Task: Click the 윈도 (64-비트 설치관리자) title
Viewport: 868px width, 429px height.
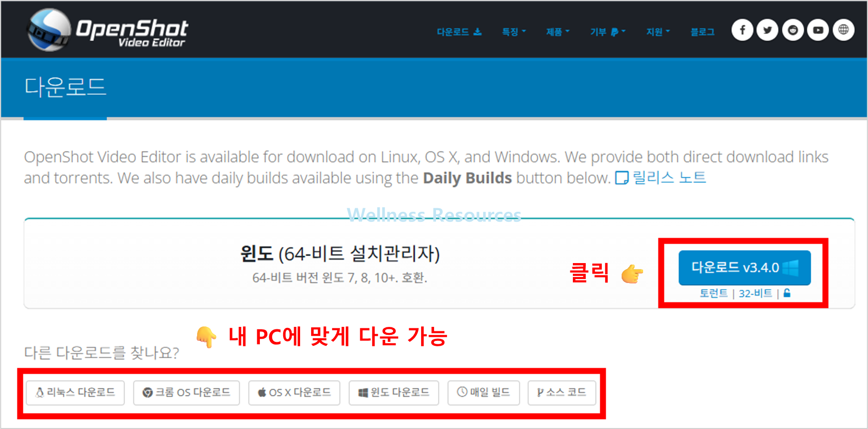Action: coord(340,254)
